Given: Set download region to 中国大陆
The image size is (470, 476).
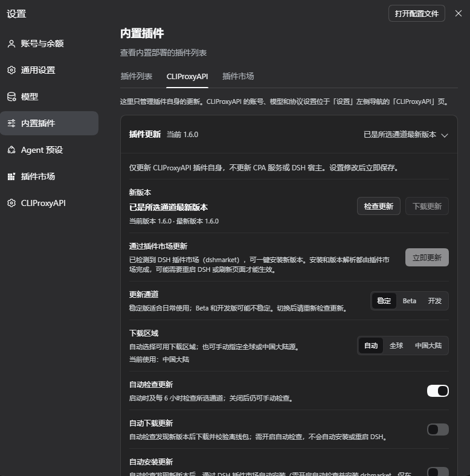Looking at the screenshot, I should click(x=428, y=346).
